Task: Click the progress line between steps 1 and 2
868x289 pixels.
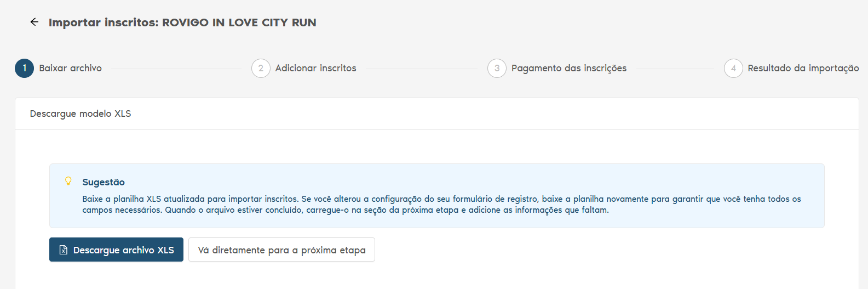Action: pos(176,69)
